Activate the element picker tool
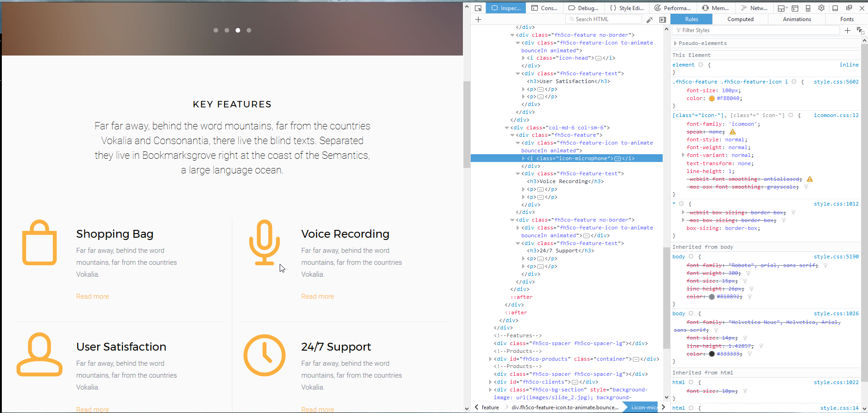The height and width of the screenshot is (413, 868). (x=478, y=8)
